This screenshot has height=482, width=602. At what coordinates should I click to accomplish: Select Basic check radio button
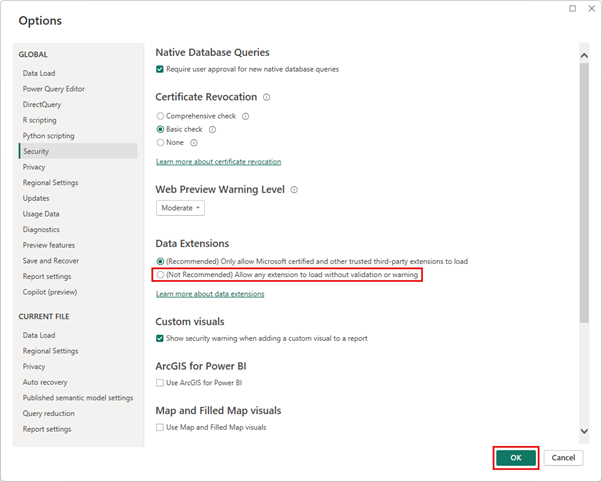tap(160, 129)
